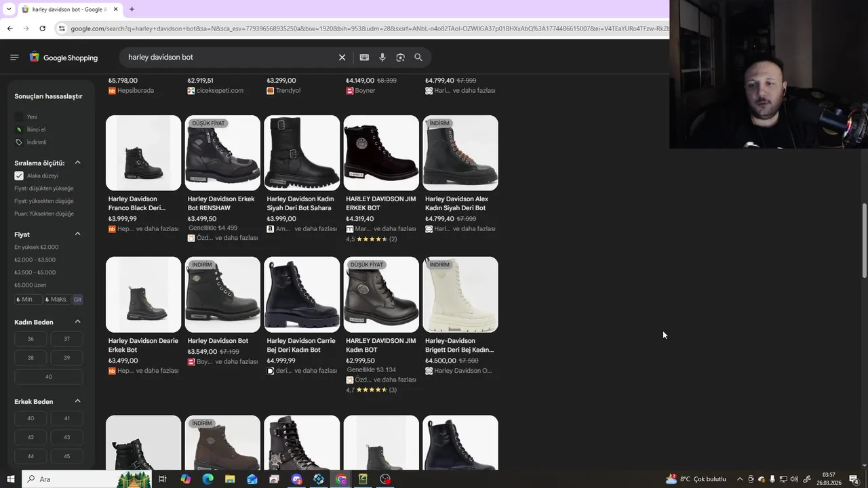This screenshot has width=868, height=488.
Task: Click the Google Shopping logo
Action: (x=64, y=58)
